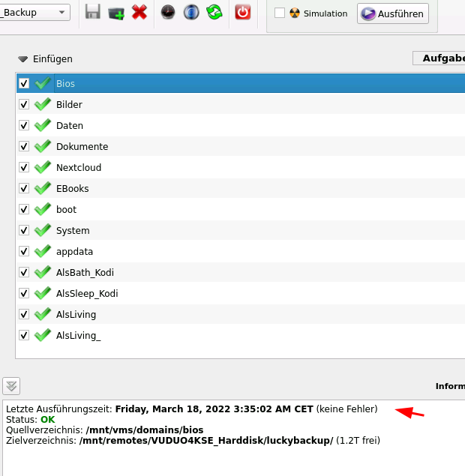Image resolution: width=465 pixels, height=476 pixels.
Task: Click the Aufgabe button
Action: coord(439,58)
